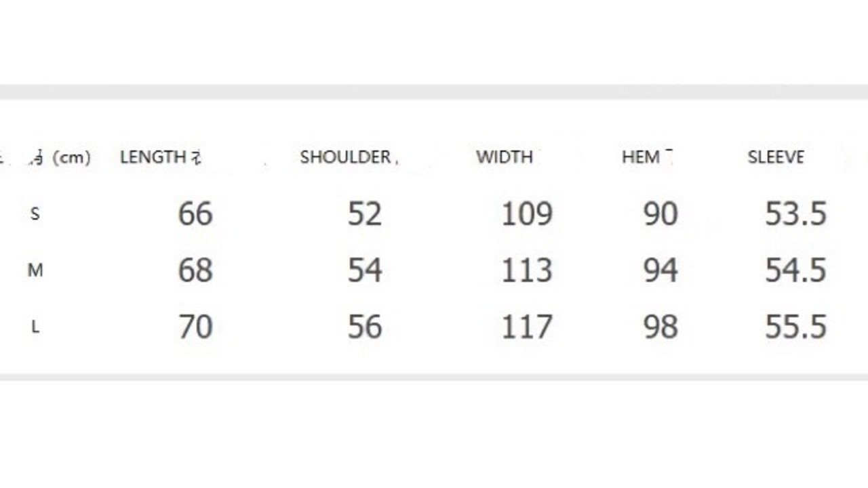Click the hem value 90
The image size is (868, 488).
[x=660, y=214]
